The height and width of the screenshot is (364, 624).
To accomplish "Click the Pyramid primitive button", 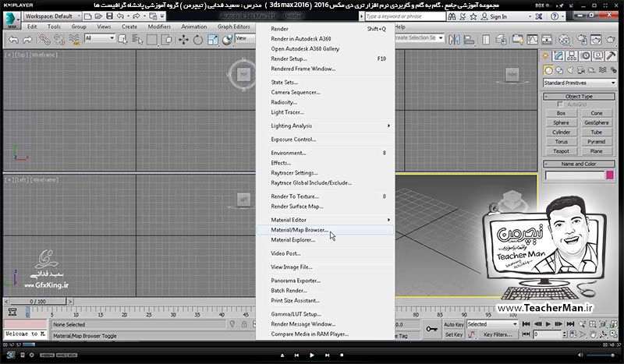I will click(596, 142).
